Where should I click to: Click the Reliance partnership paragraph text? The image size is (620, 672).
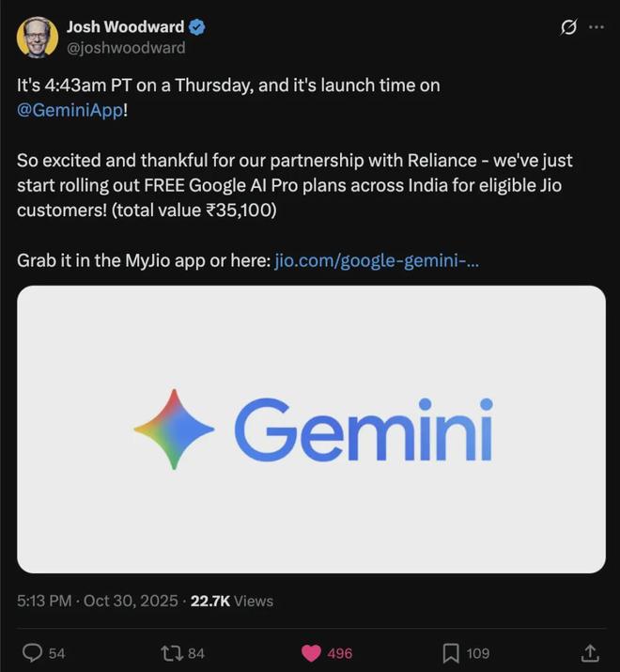[294, 185]
